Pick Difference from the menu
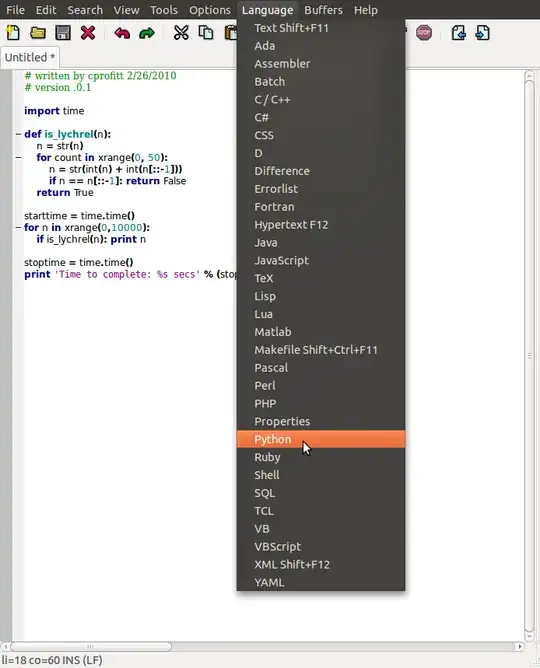 321,171
